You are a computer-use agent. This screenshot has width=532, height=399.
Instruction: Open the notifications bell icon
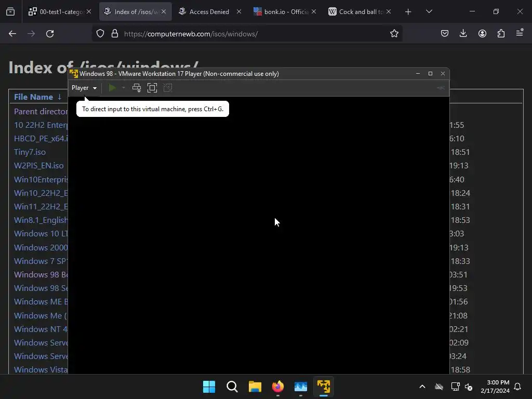tap(517, 387)
